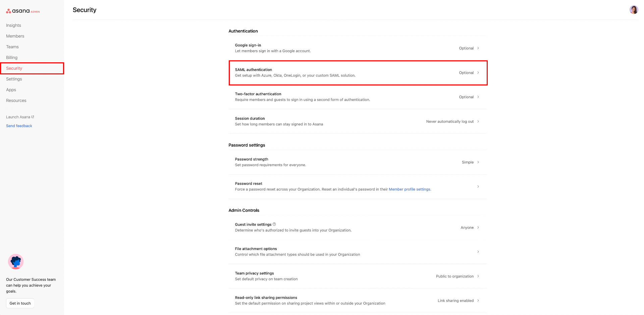Viewport: 644px width, 315px height.
Task: Click the Password settings section heading
Action: [247, 145]
